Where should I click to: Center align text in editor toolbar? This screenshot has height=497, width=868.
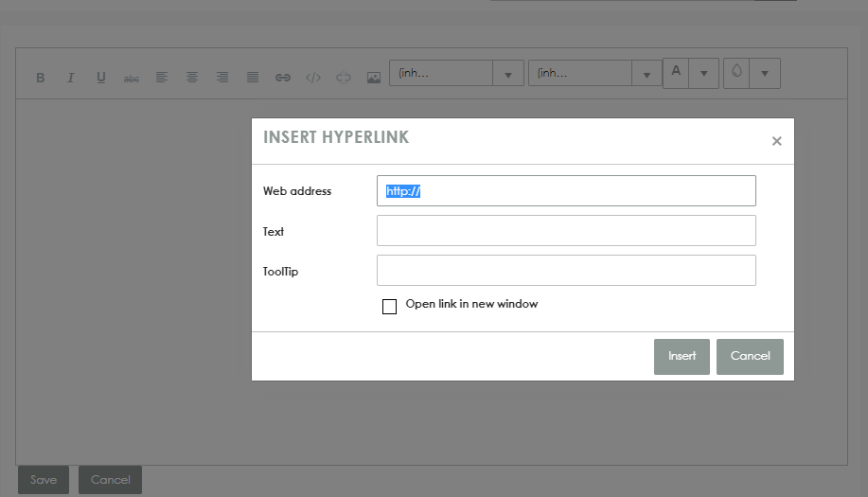coord(192,78)
